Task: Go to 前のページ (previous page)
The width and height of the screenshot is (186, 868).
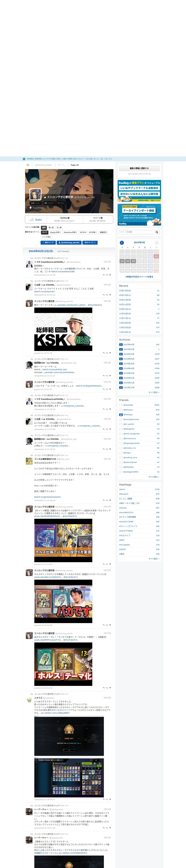Action: click(48, 243)
